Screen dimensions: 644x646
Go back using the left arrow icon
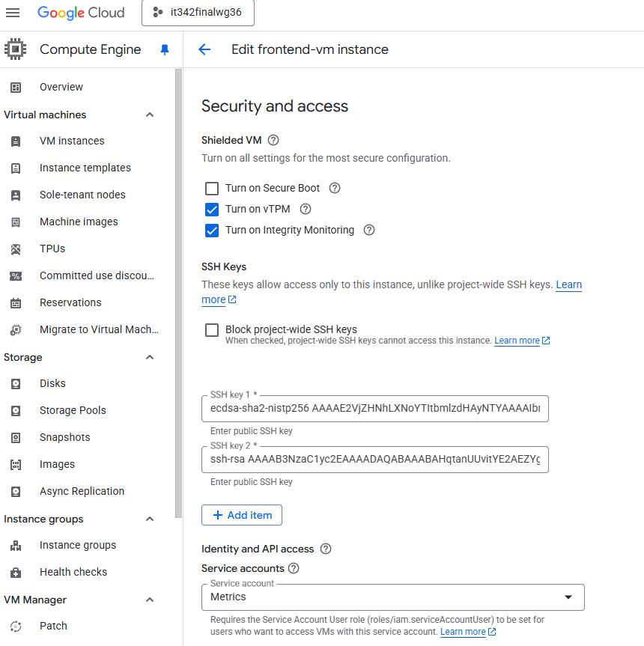(204, 49)
